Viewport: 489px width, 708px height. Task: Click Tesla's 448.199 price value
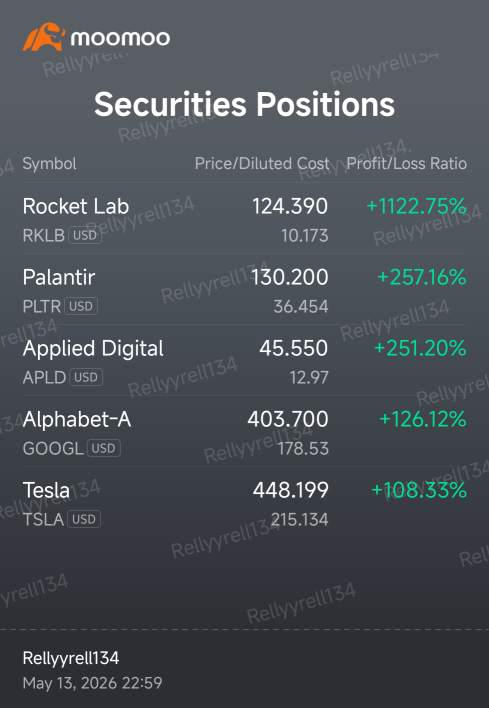pos(290,490)
